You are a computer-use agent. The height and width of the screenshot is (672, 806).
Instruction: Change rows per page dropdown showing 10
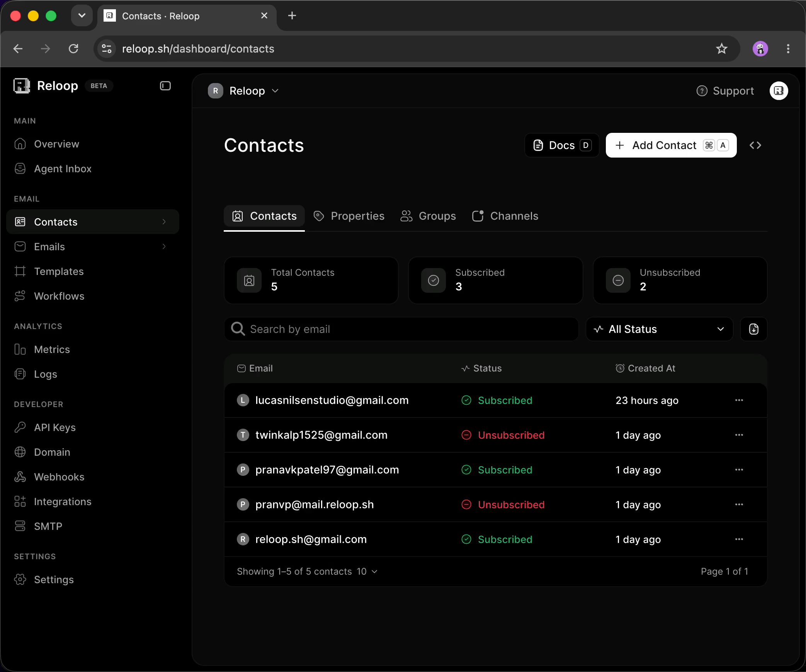367,571
